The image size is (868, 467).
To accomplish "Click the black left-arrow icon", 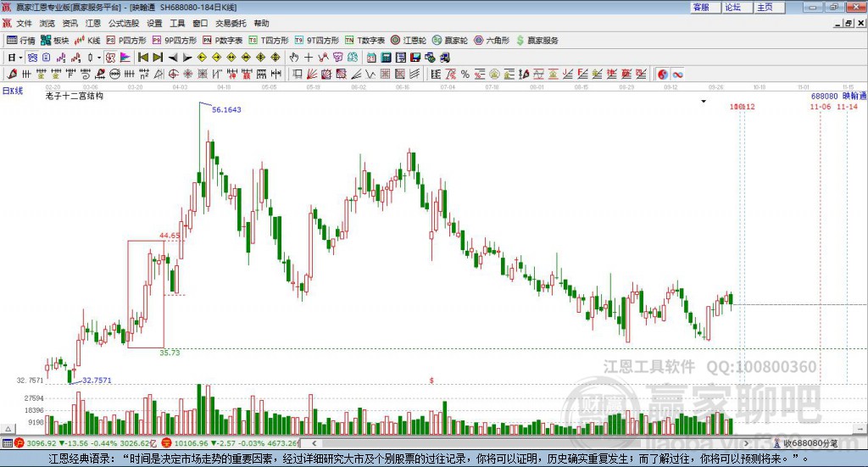I will pyautogui.click(x=173, y=58).
